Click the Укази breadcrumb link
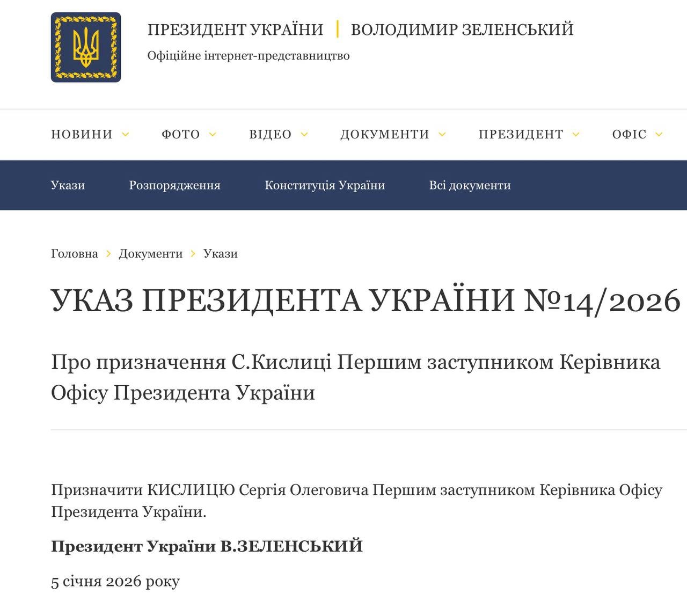Image resolution: width=687 pixels, height=616 pixels. pyautogui.click(x=220, y=253)
